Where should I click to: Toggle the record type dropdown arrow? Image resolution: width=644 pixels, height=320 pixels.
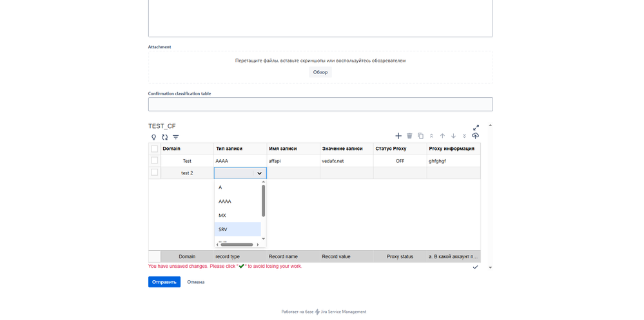[x=260, y=173]
